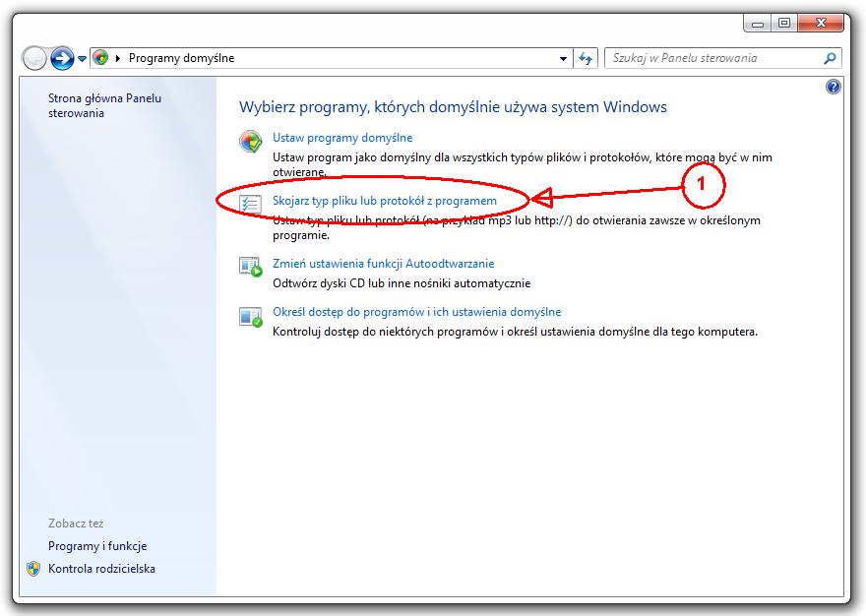Click the Ustaw programy domyślne icon
This screenshot has width=866, height=616.
click(250, 142)
